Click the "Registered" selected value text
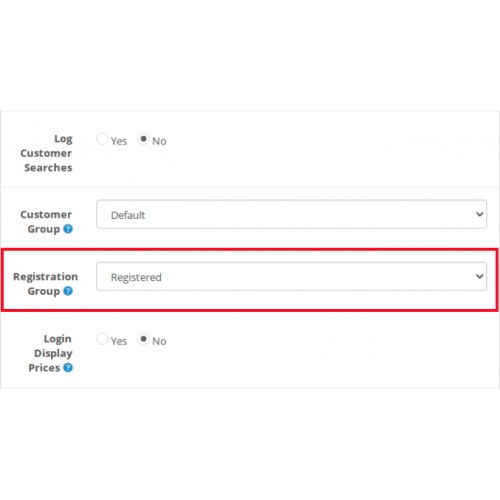Screen dimensions: 500x500 click(136, 277)
